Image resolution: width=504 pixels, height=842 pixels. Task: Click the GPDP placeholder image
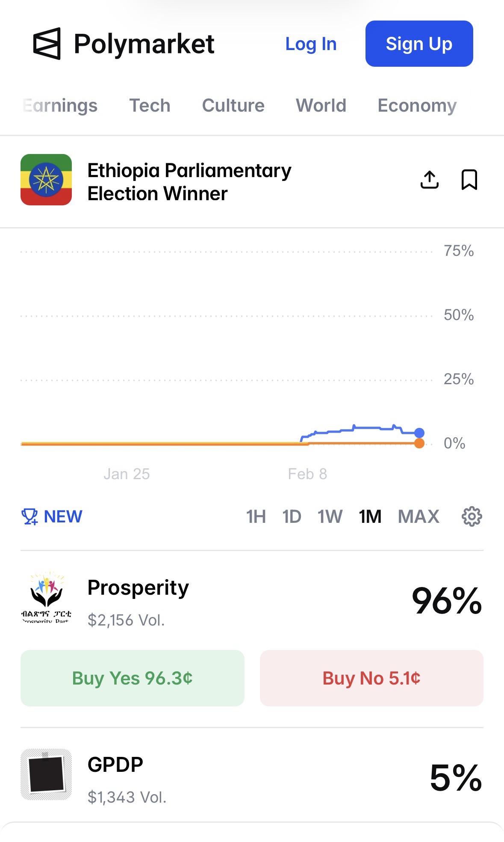[x=46, y=774]
